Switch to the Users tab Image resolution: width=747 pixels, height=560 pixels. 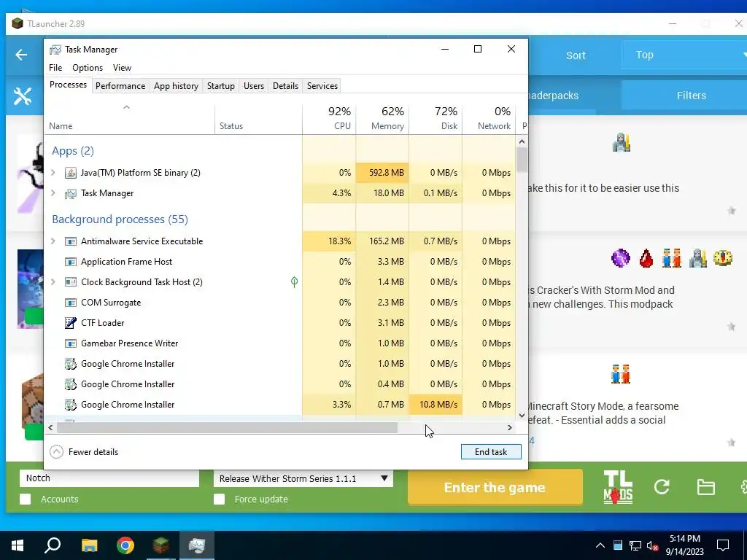253,86
